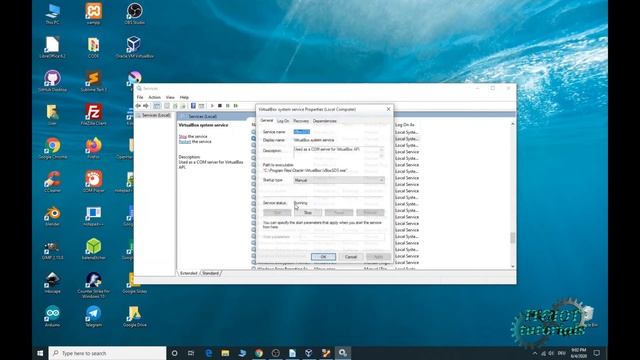Click the Services app taskbar button
The image size is (640, 360).
(x=342, y=353)
